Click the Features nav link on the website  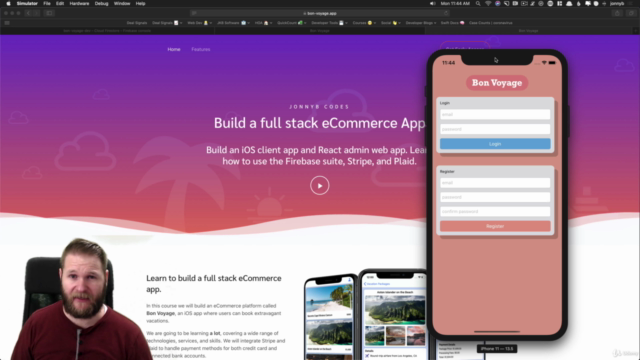click(x=201, y=49)
